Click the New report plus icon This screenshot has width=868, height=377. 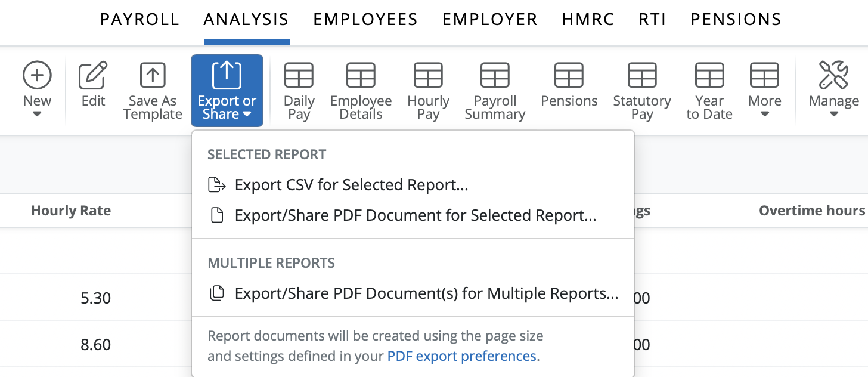coord(37,76)
